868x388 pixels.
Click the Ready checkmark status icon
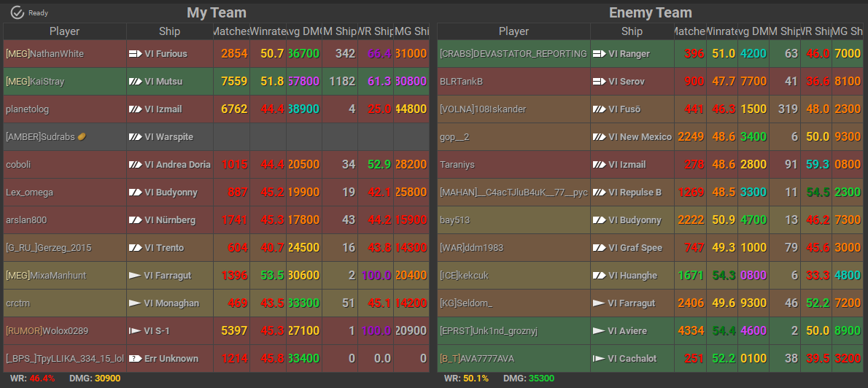18,12
